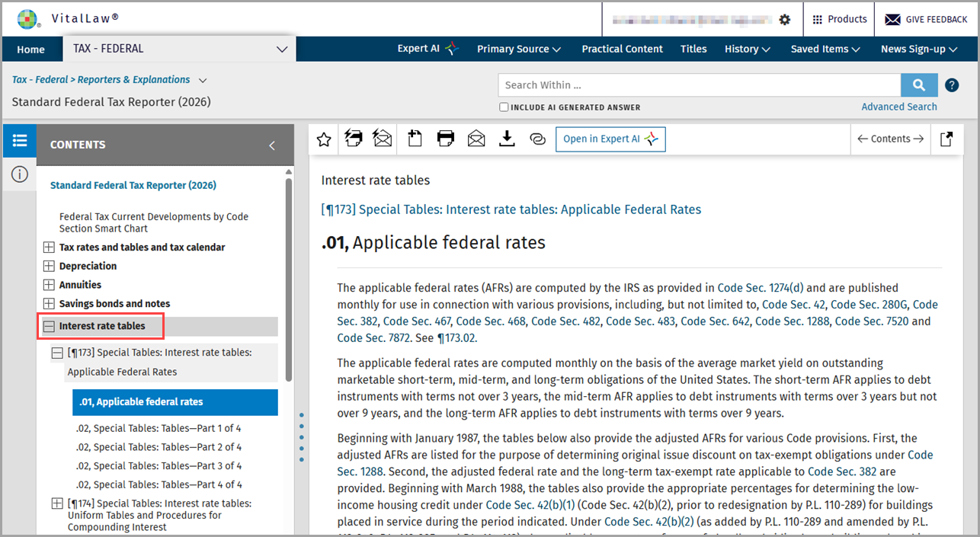Collapse the Contents panel chevron
The image size is (980, 537).
tap(271, 145)
